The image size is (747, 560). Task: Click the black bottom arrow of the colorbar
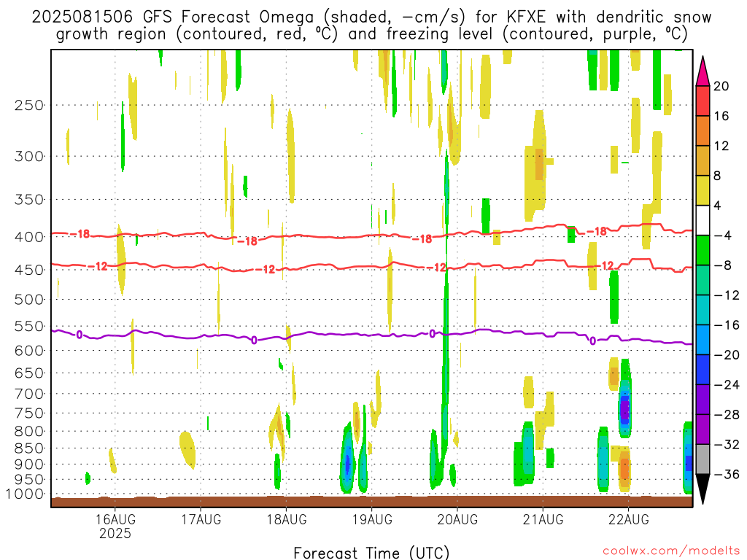pos(703,489)
